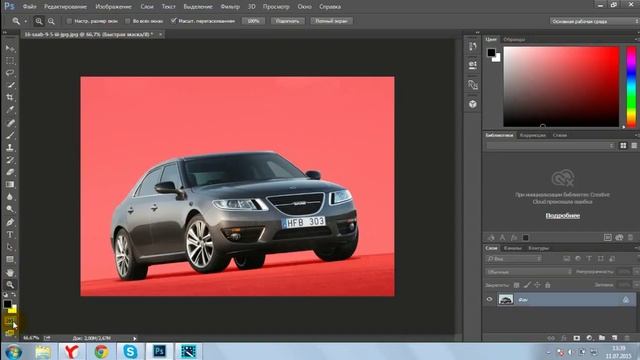The height and width of the screenshot is (360, 640).
Task: Switch to the 'Коррекция' tab
Action: (x=533, y=135)
